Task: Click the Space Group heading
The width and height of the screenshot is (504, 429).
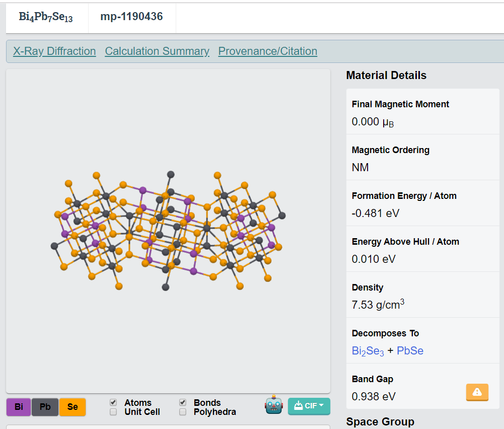Action: point(380,422)
